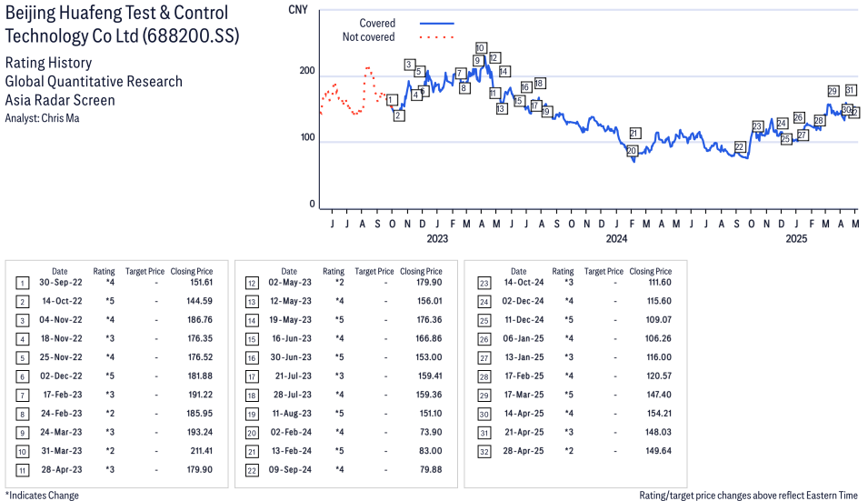Viewport: 868px width, 501px height.
Task: Click the Covered legend label
Action: click(377, 24)
